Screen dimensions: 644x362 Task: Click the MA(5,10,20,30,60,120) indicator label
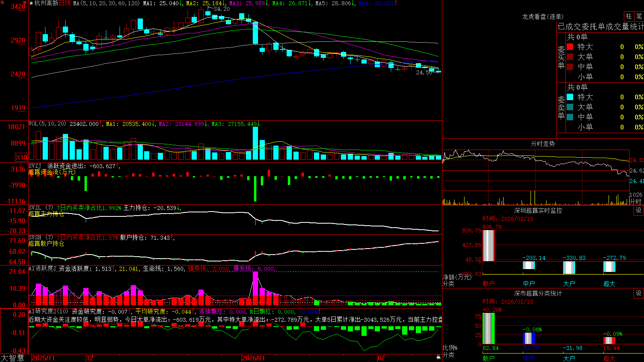(106, 3)
